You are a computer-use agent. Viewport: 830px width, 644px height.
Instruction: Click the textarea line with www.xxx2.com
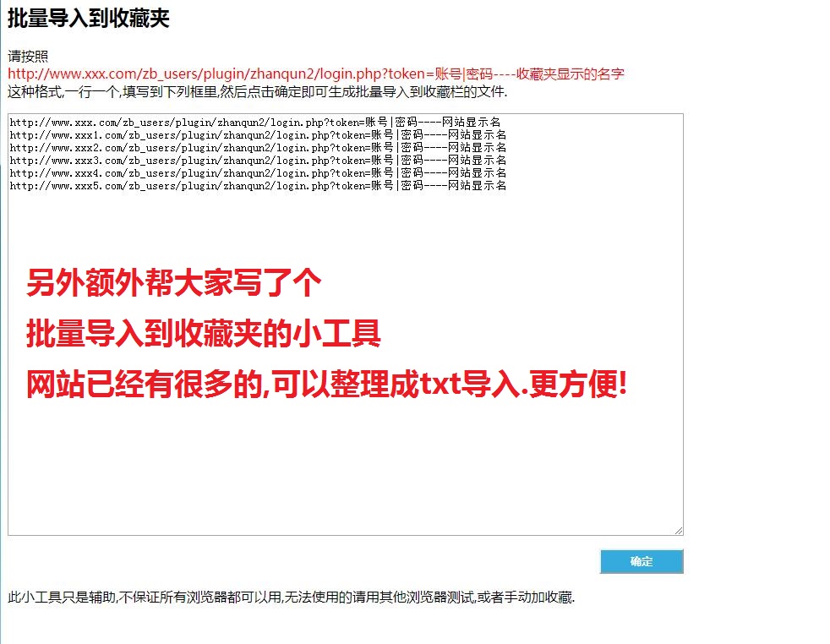click(x=258, y=148)
